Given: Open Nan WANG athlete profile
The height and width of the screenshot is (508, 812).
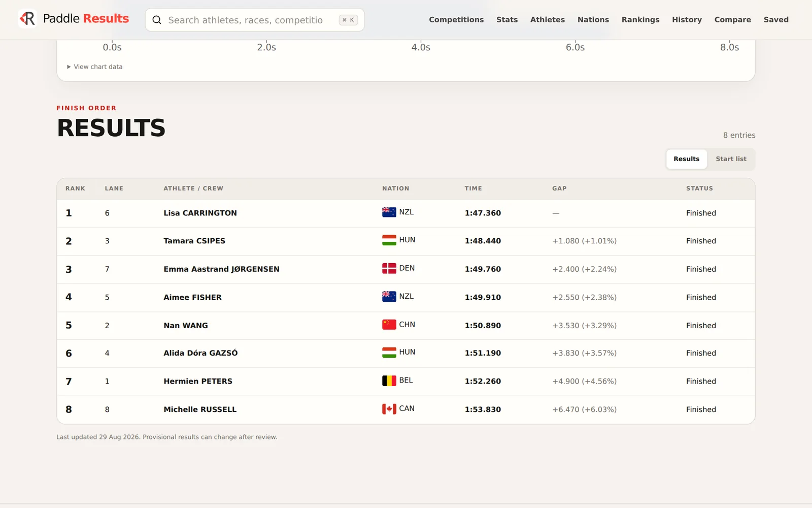Looking at the screenshot, I should [186, 326].
